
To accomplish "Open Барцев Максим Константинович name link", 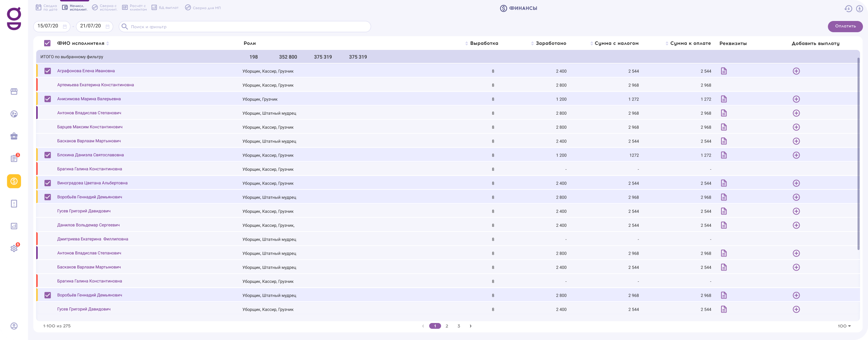I will 90,127.
